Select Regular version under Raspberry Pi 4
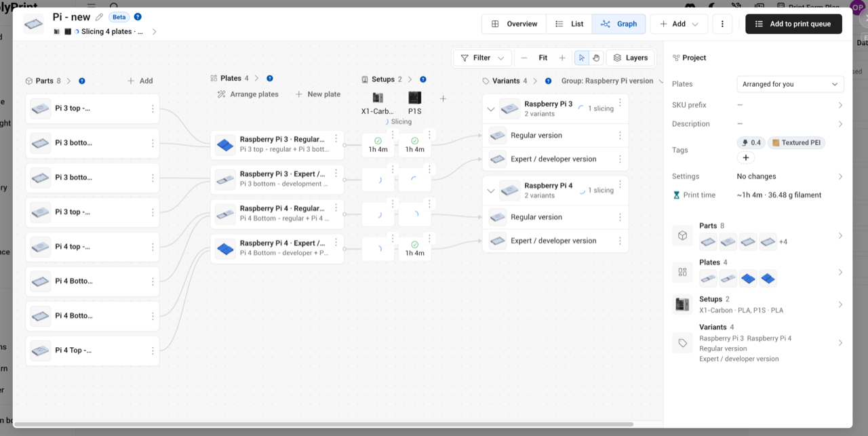This screenshot has height=436, width=868. pos(555,217)
